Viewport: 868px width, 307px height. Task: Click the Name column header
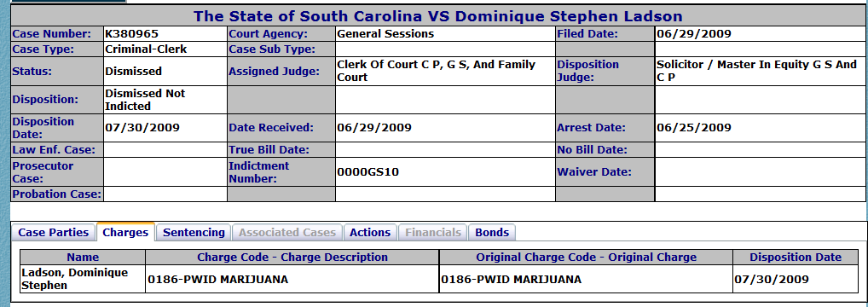tap(83, 258)
